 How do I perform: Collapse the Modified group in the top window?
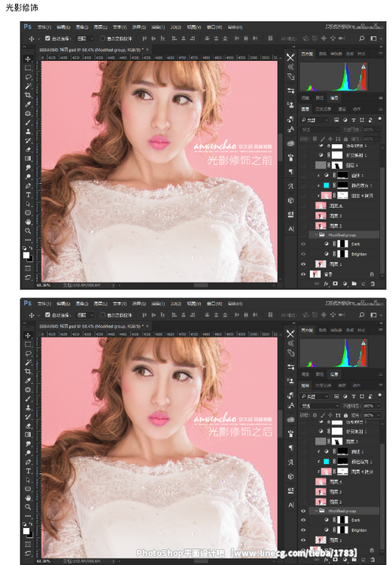click(317, 234)
